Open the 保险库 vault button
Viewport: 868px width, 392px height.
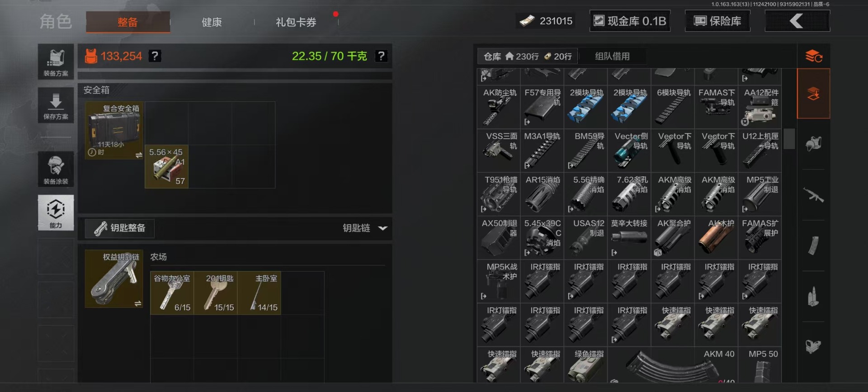coord(717,21)
